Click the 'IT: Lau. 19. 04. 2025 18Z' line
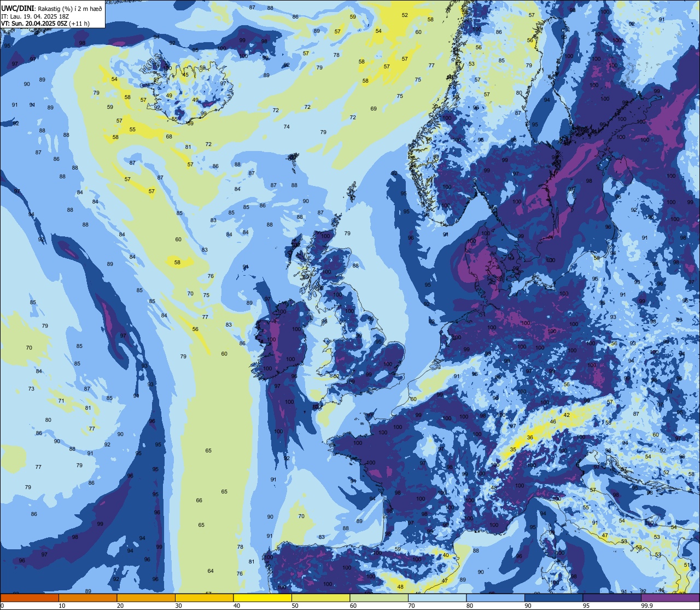This screenshot has height=610, width=700. pyautogui.click(x=35, y=16)
